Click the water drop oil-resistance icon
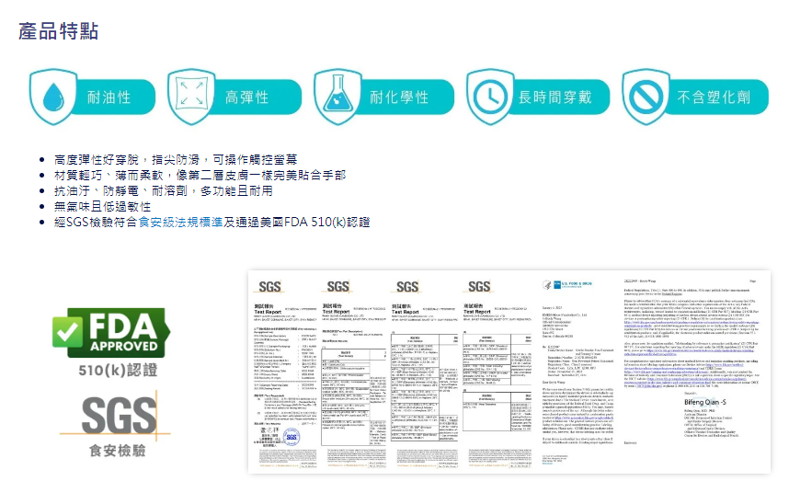812x504 pixels. [53, 95]
